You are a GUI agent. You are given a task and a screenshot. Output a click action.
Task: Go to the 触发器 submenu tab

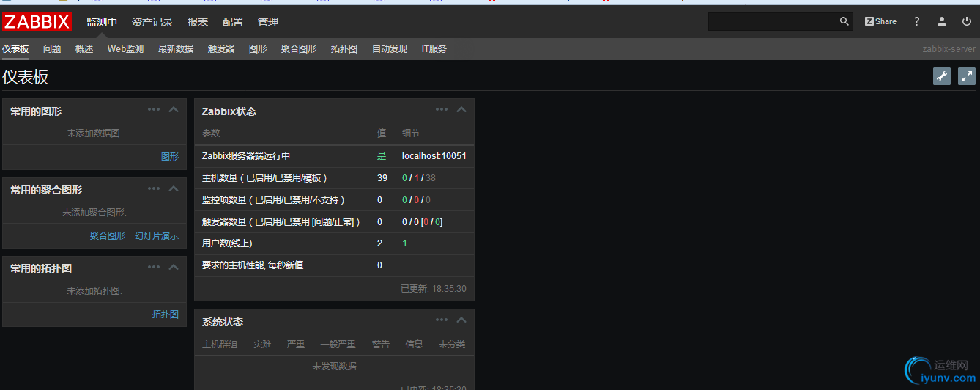221,49
